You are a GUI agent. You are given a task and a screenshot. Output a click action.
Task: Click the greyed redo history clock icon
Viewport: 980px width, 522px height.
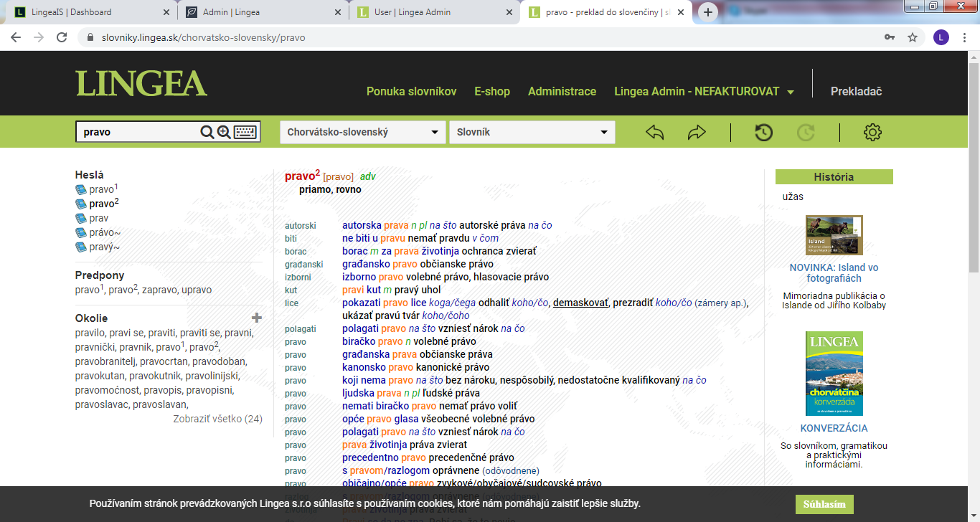(x=806, y=133)
